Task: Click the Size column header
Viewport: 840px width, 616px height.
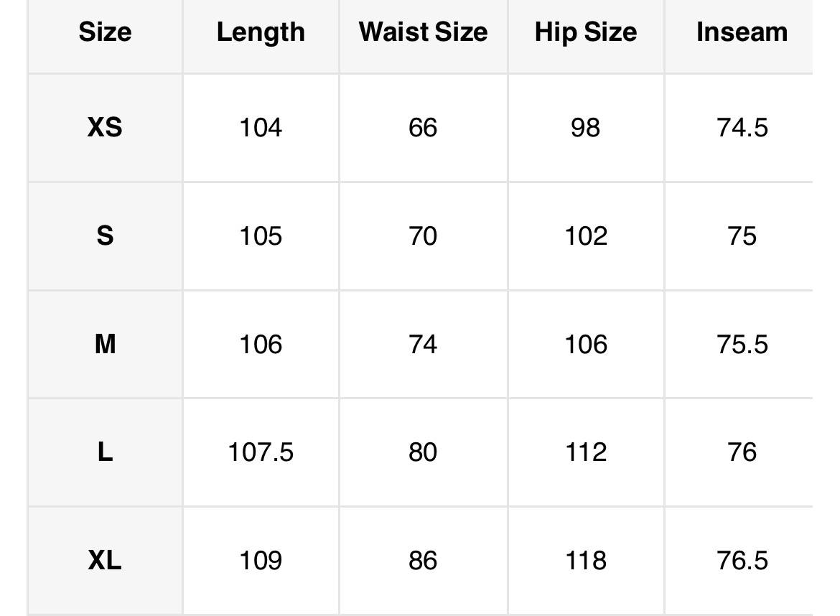Action: (105, 32)
